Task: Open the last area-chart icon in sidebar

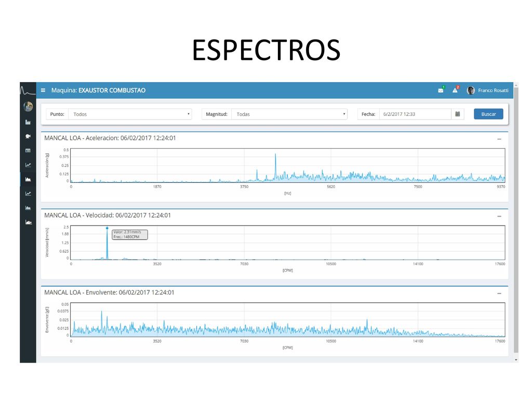Action: click(29, 222)
